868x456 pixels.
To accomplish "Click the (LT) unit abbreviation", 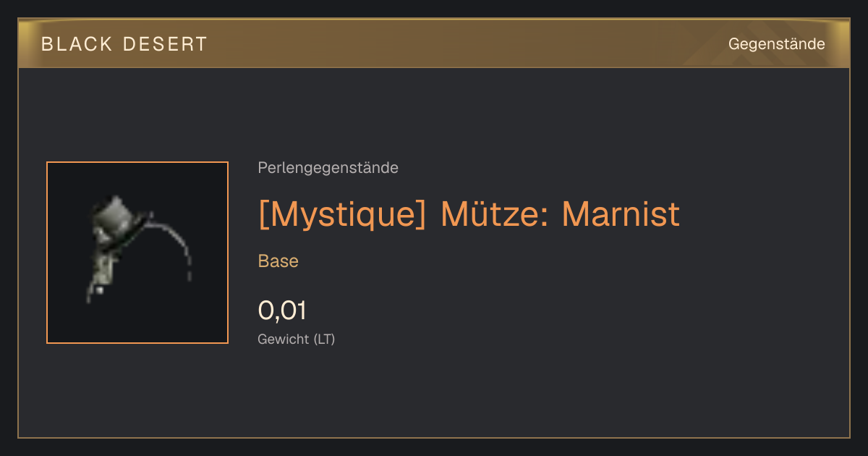I will tap(324, 339).
